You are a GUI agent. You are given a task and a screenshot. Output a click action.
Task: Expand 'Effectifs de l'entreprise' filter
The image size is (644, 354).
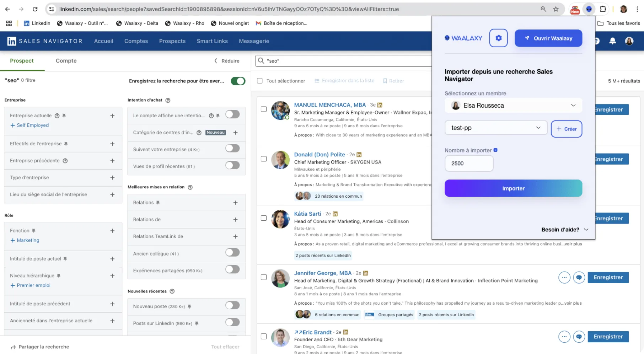[112, 144]
